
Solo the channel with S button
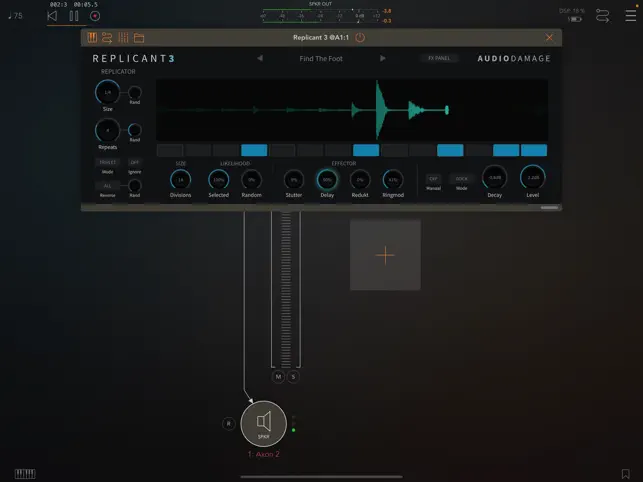tap(293, 377)
